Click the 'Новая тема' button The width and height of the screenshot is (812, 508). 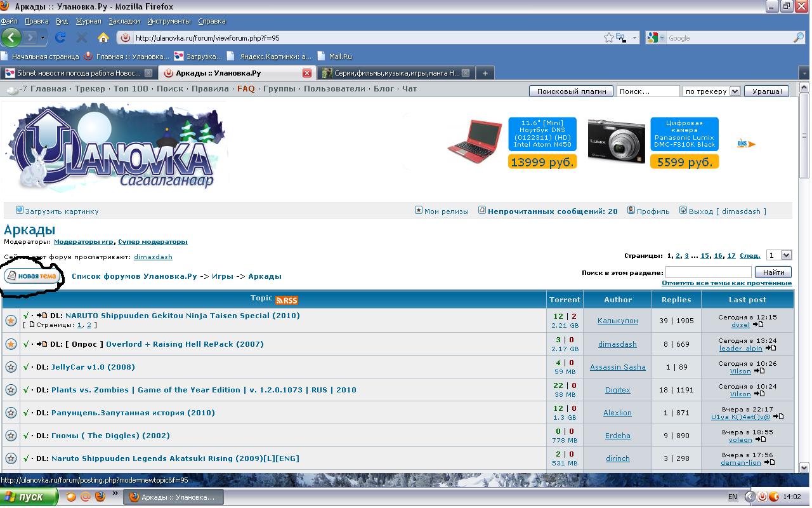point(34,277)
